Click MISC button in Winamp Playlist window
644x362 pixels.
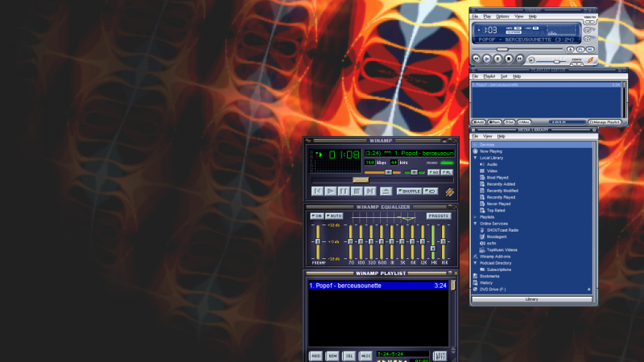click(365, 356)
